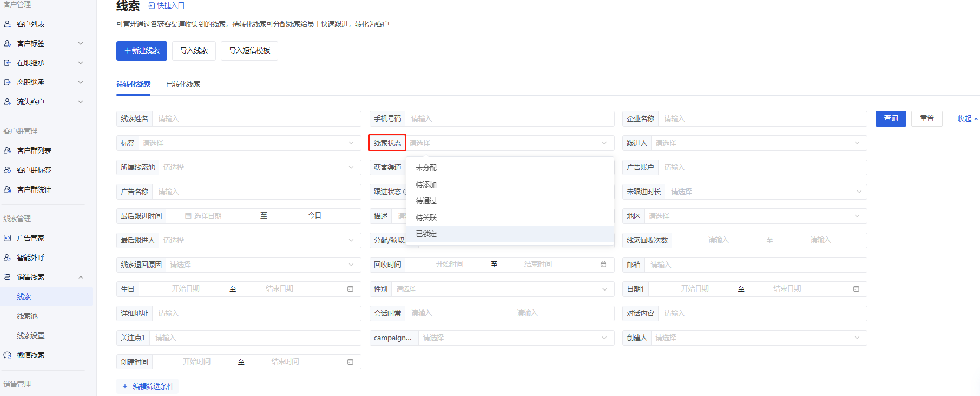Click the calendar icon in 日期1 field

click(856, 289)
